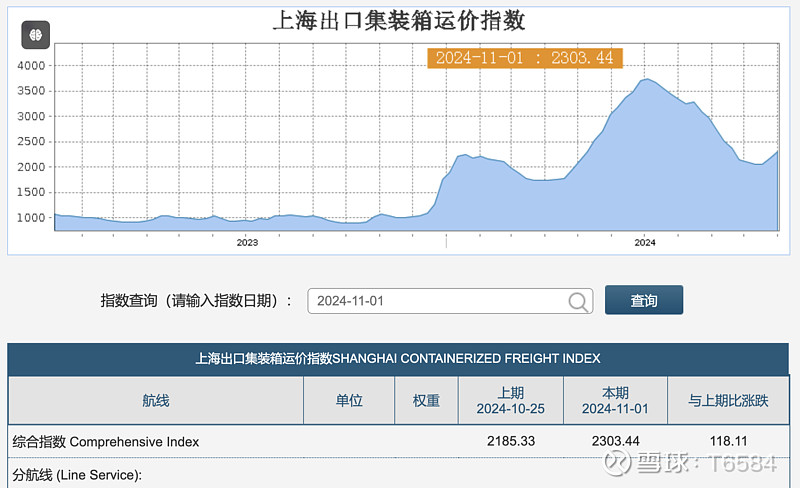This screenshot has height=488, width=800.
Task: Click the brain icon above the chart
Action: (36, 35)
